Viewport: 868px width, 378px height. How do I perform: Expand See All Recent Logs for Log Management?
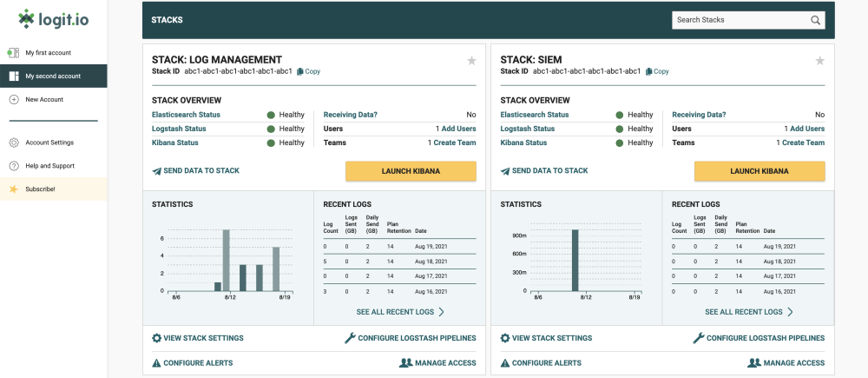(x=400, y=311)
